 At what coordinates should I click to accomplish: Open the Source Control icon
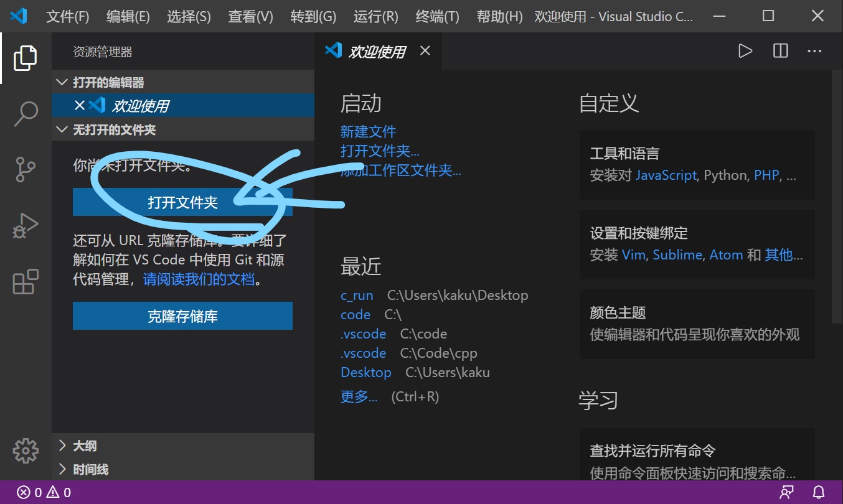[25, 169]
